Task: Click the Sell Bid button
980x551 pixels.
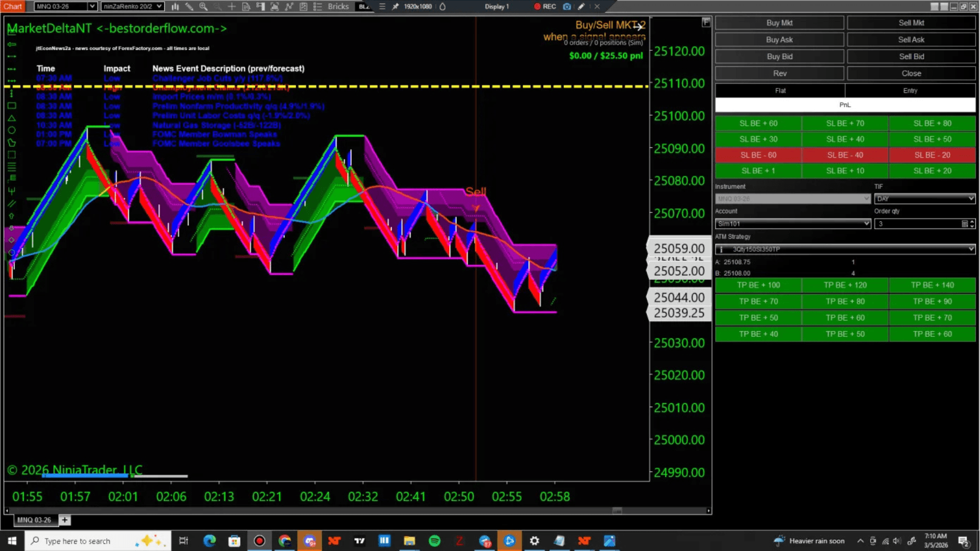Action: click(911, 56)
